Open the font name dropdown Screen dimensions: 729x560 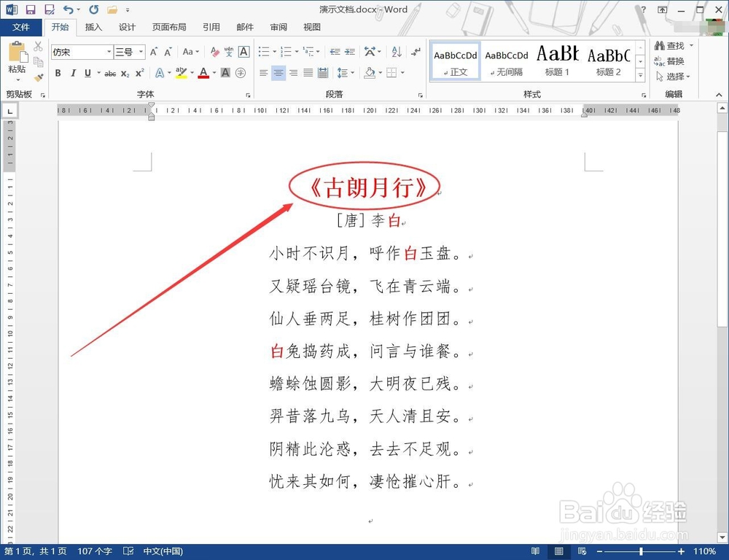[x=109, y=52]
